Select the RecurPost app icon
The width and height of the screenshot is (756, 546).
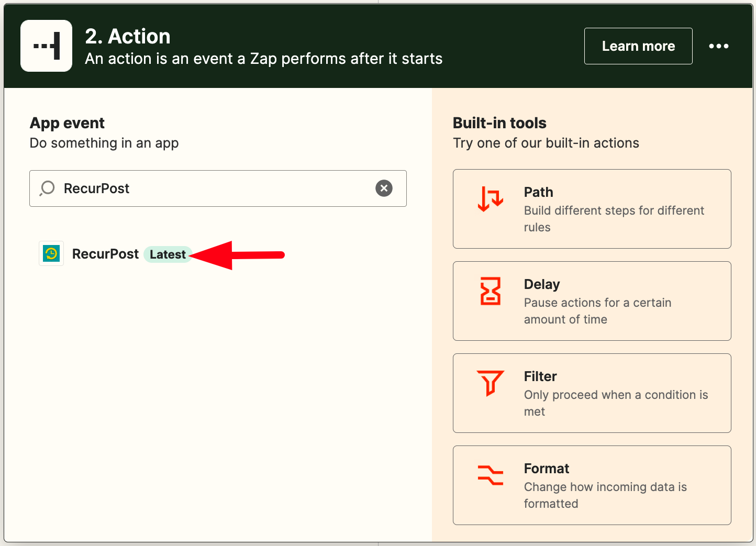tap(51, 253)
